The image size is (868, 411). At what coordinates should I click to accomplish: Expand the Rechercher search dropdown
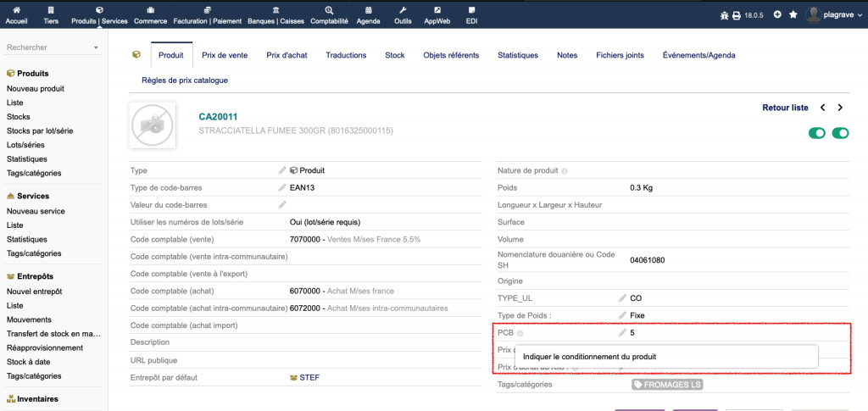[x=96, y=48]
